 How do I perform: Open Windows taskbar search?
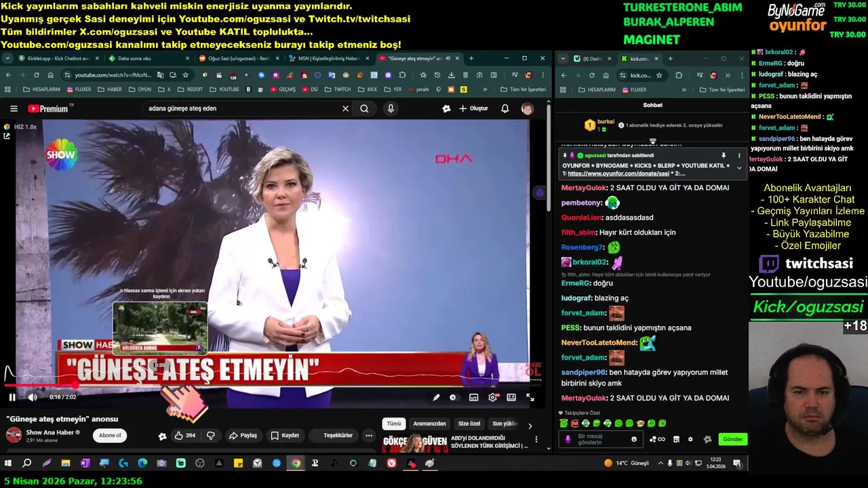[x=27, y=464]
